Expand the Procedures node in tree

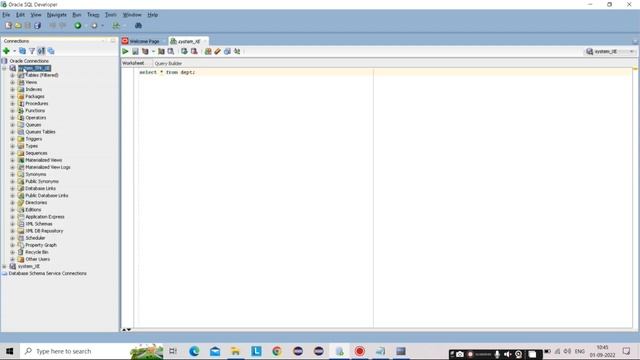(x=12, y=104)
